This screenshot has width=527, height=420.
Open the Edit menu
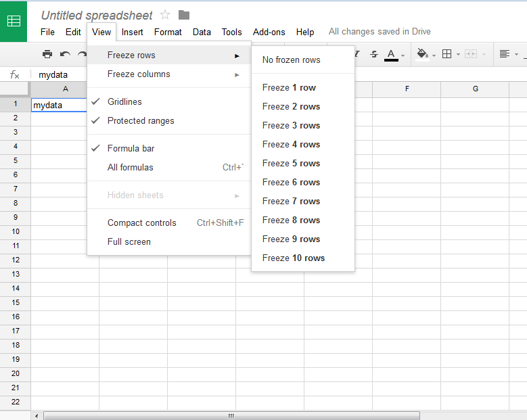(x=73, y=32)
